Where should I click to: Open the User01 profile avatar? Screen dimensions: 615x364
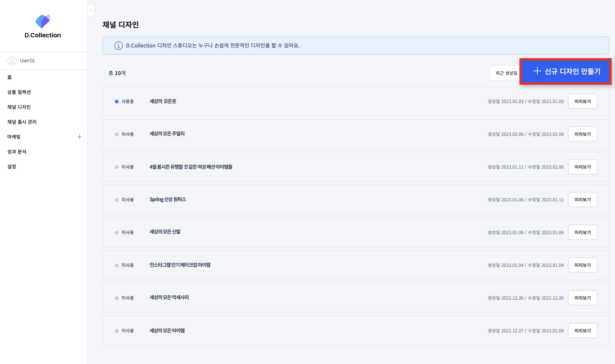(12, 61)
